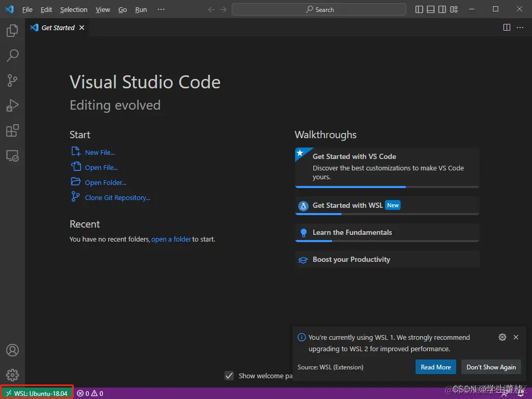Image resolution: width=532 pixels, height=399 pixels.
Task: Click the Open File... link
Action: [x=101, y=168]
